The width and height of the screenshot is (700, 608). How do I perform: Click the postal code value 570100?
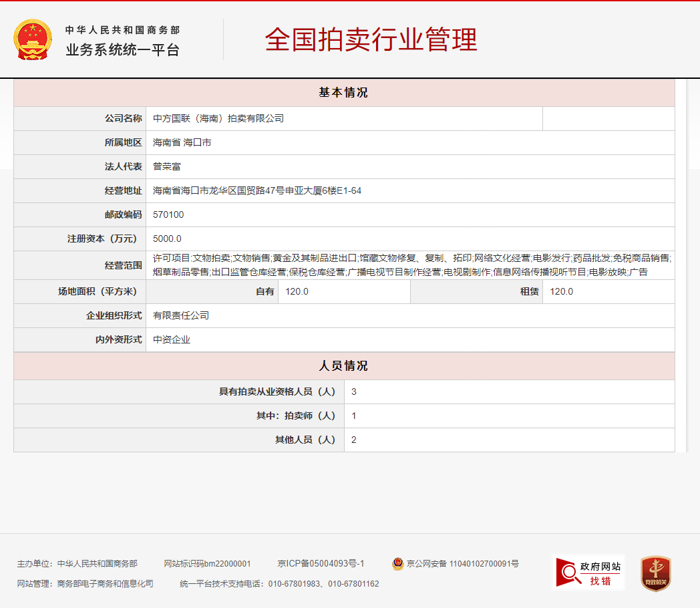pyautogui.click(x=168, y=215)
